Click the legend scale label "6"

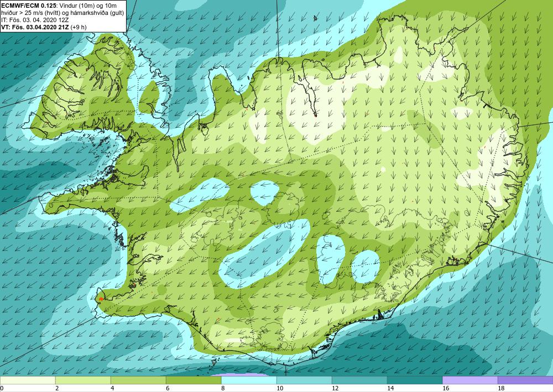[x=168, y=388]
